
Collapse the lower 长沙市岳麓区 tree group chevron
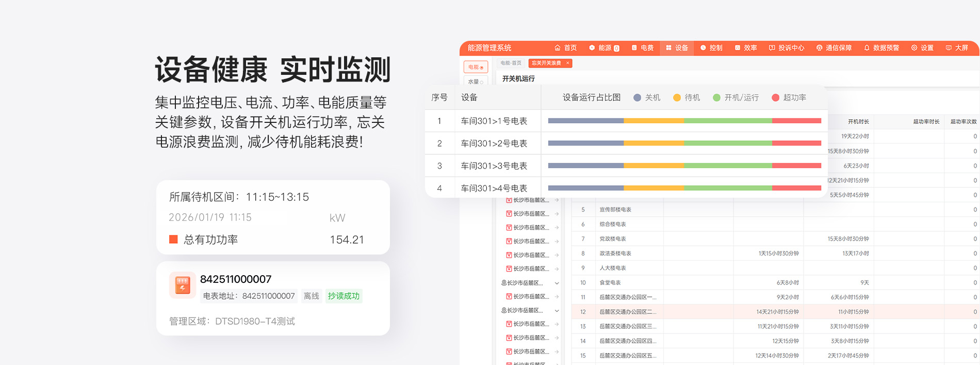point(557,311)
